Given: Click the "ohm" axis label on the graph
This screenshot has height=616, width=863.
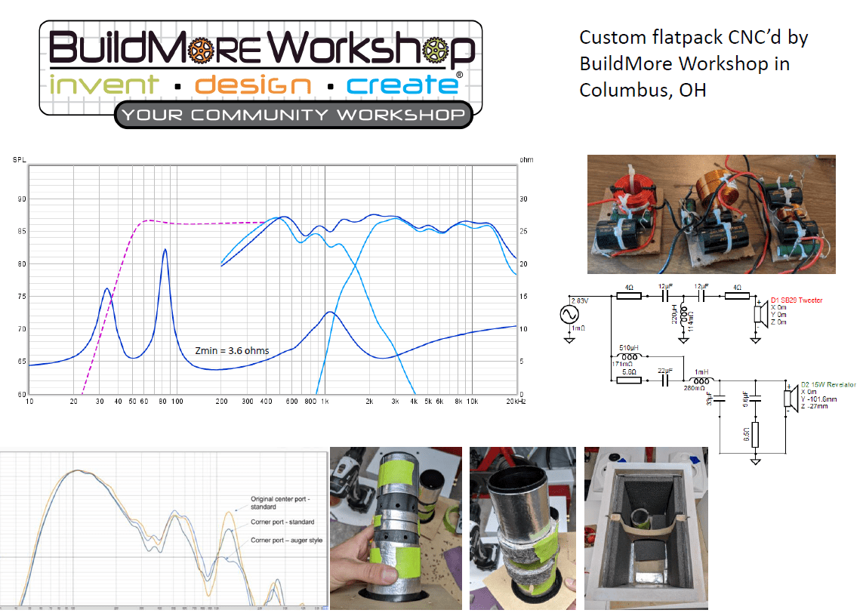Looking at the screenshot, I should point(526,159).
